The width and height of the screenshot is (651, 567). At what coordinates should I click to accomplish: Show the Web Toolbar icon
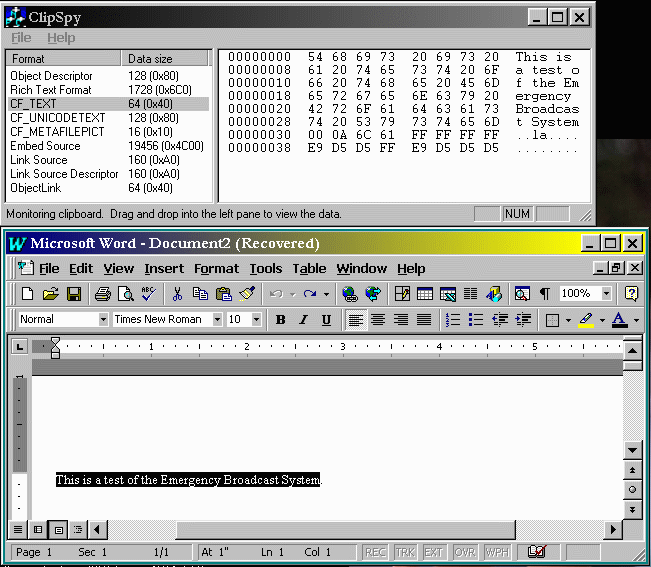[x=373, y=294]
